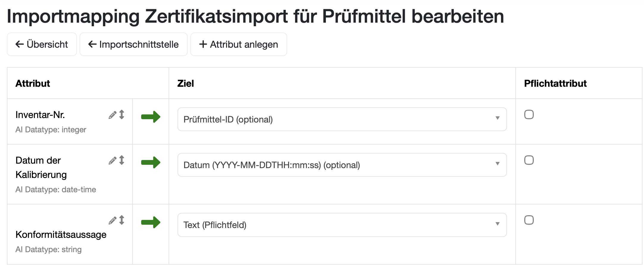Go back to Übersicht
Screen dimensions: 644x276
pos(42,44)
